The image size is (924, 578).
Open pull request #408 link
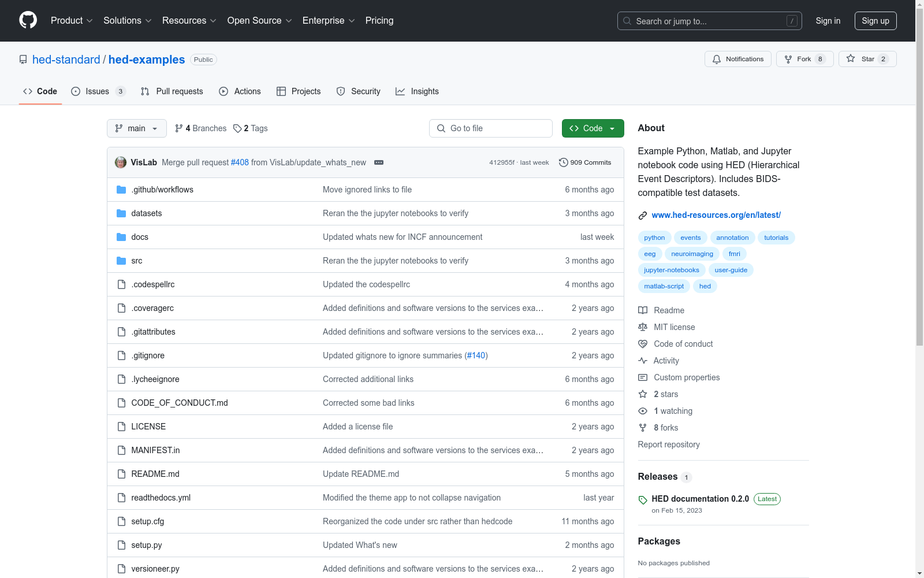pyautogui.click(x=240, y=162)
